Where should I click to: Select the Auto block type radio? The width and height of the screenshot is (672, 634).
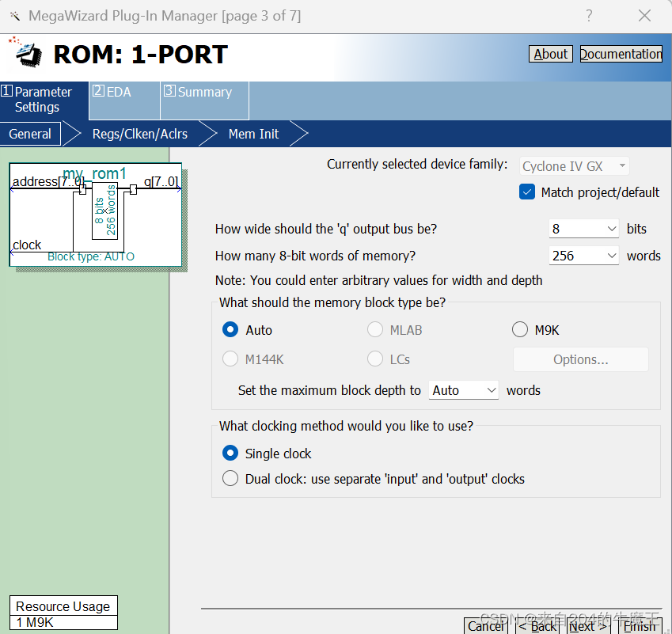[x=230, y=329]
